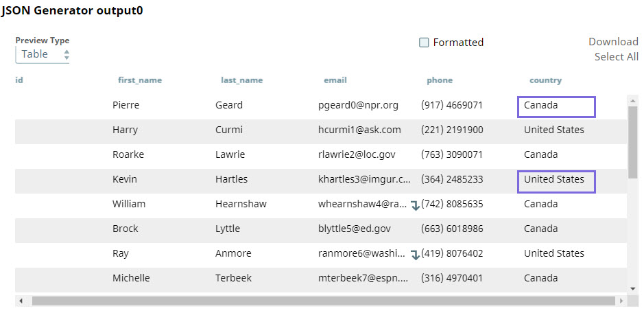
Task: Enable the Formatted checkbox
Action: click(x=424, y=43)
